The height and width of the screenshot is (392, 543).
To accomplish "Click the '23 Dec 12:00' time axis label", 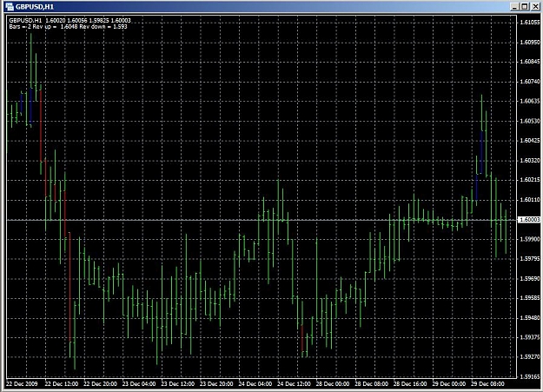I will coord(178,384).
